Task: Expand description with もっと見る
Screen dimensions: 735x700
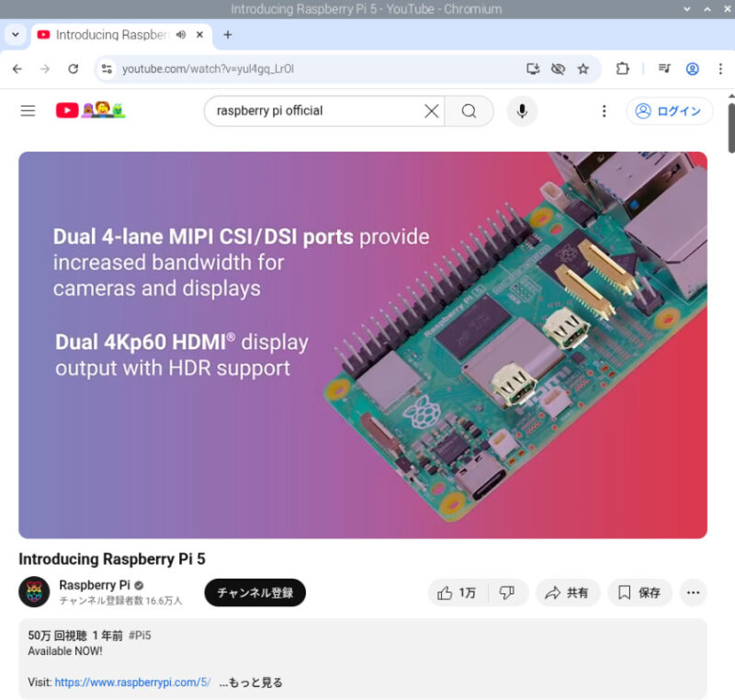Action: (x=251, y=683)
